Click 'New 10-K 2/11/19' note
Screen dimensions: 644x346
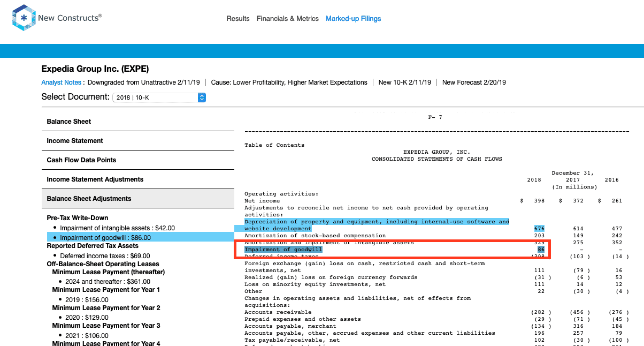pos(405,82)
